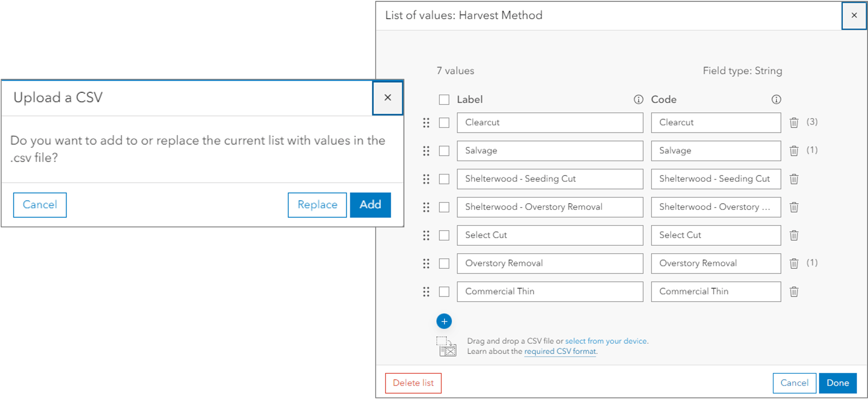The width and height of the screenshot is (868, 399).
Task: Click the drag handle of Overstory Removal row
Action: click(x=426, y=264)
